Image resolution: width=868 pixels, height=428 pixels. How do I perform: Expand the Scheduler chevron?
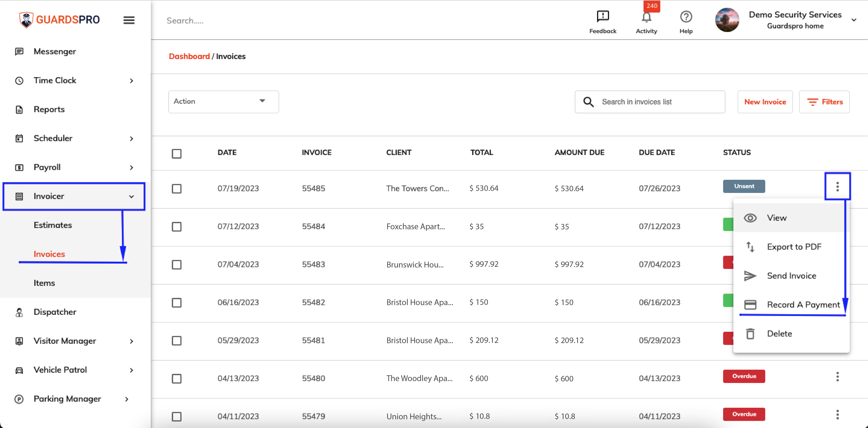click(131, 139)
